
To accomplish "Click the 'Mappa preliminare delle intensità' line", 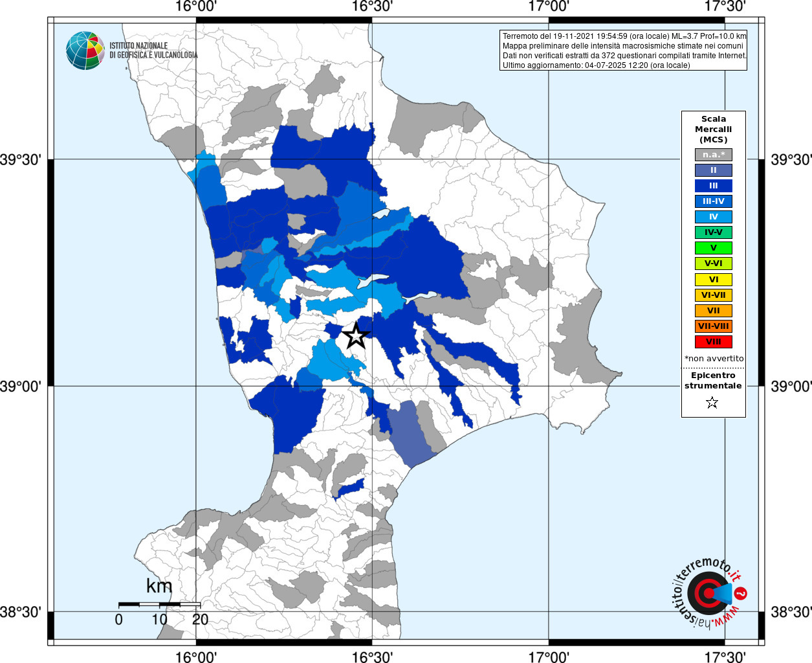I will point(623,46).
